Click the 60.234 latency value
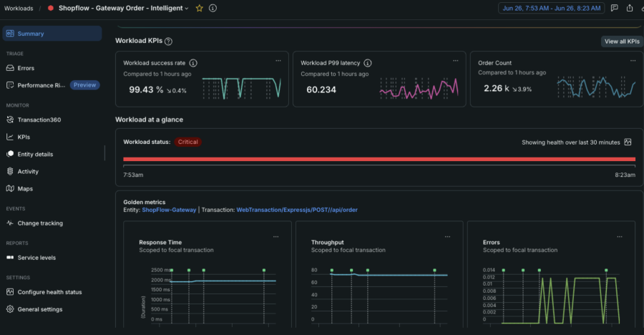 [x=321, y=89]
